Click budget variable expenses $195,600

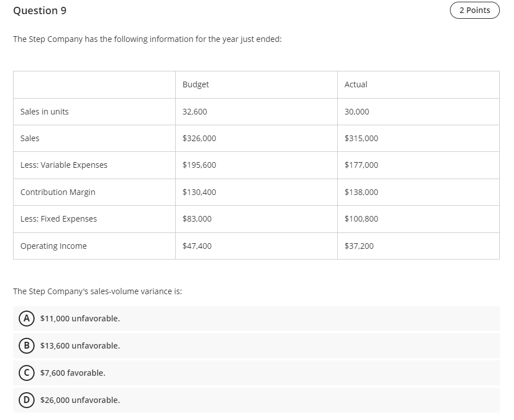coord(199,165)
